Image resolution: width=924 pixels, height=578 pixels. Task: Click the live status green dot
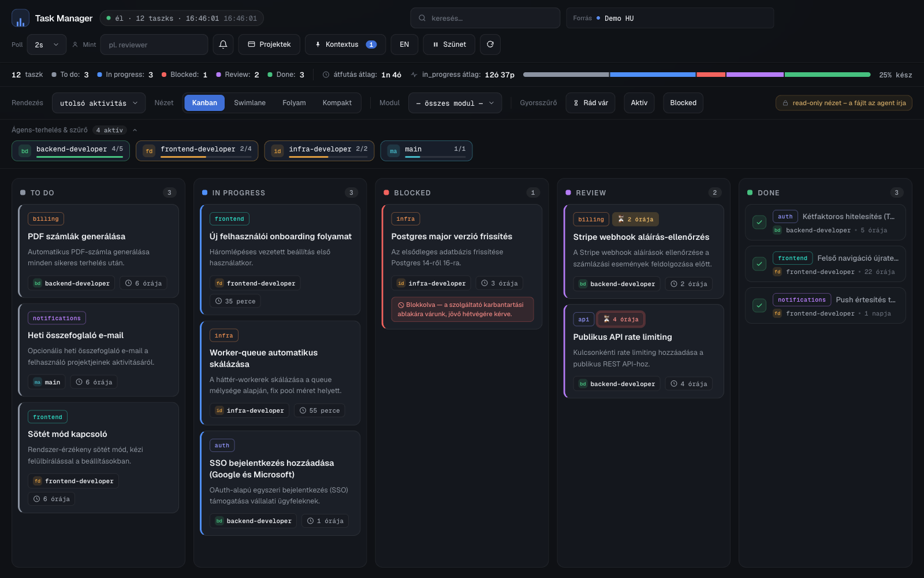click(109, 18)
